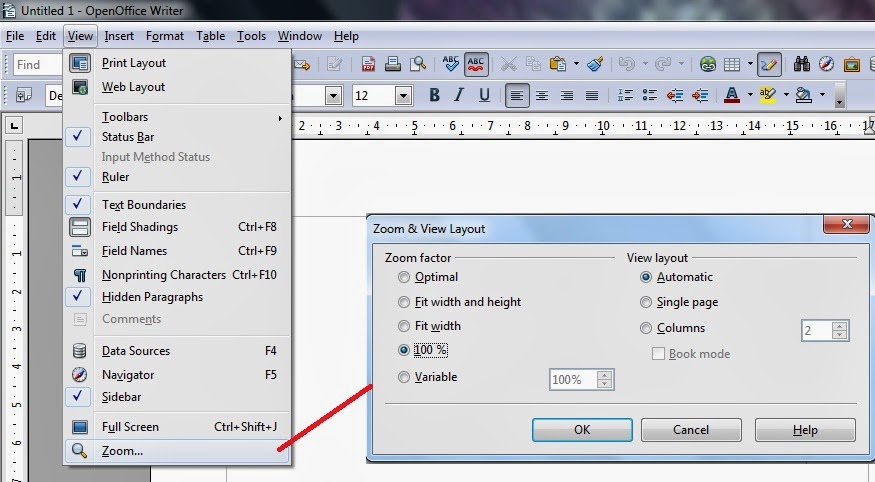Toggle the Show Draw Functions icon
875x482 pixels.
tap(769, 64)
